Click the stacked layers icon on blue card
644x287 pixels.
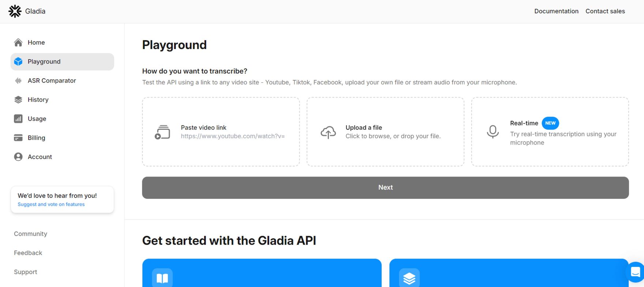409,278
